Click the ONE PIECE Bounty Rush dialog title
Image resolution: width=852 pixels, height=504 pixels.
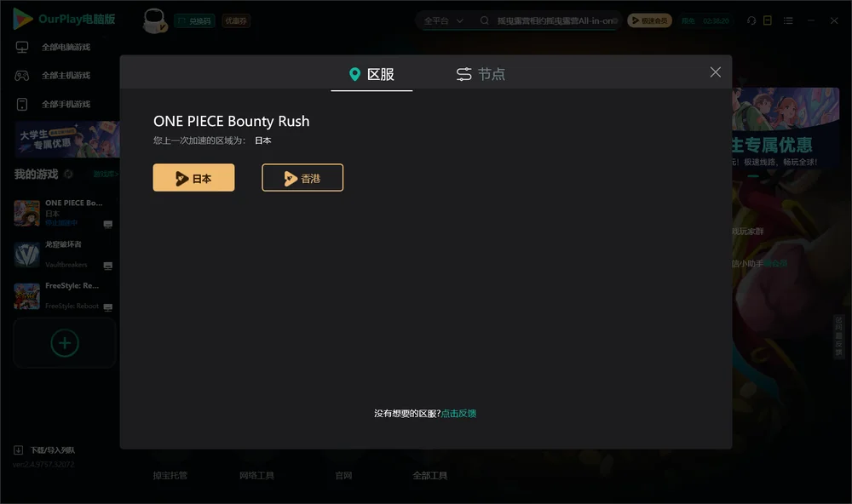(x=232, y=121)
